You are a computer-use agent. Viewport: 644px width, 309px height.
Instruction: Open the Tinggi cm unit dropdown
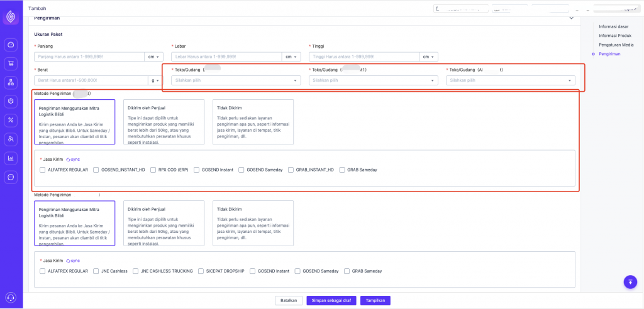(428, 57)
